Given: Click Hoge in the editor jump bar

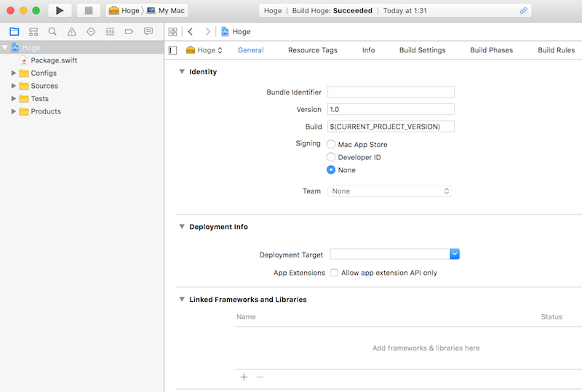Looking at the screenshot, I should click(242, 31).
